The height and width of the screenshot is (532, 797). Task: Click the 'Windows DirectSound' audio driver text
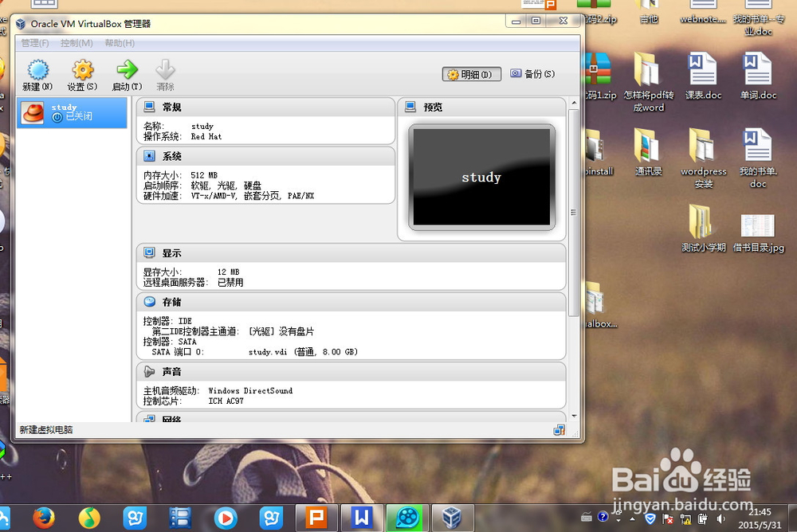[x=250, y=391]
